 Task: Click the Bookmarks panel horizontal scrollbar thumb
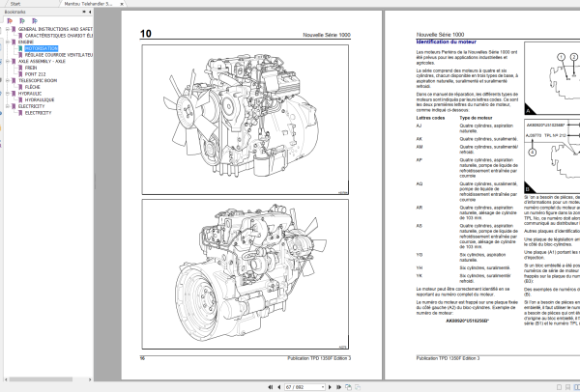[x=41, y=379]
